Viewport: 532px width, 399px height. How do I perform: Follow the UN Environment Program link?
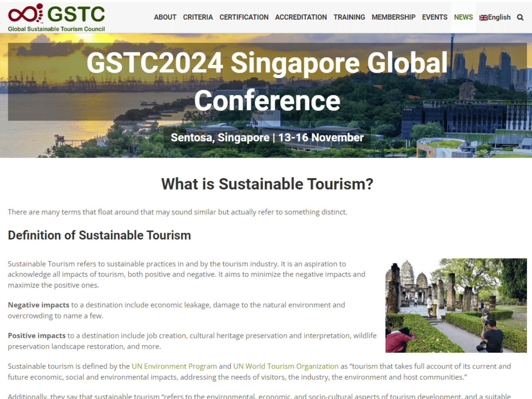(x=174, y=366)
